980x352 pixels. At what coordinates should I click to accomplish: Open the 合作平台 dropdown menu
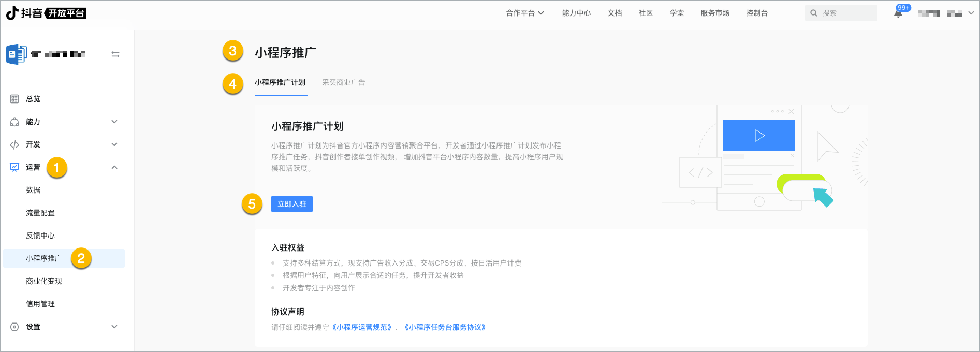(x=525, y=13)
